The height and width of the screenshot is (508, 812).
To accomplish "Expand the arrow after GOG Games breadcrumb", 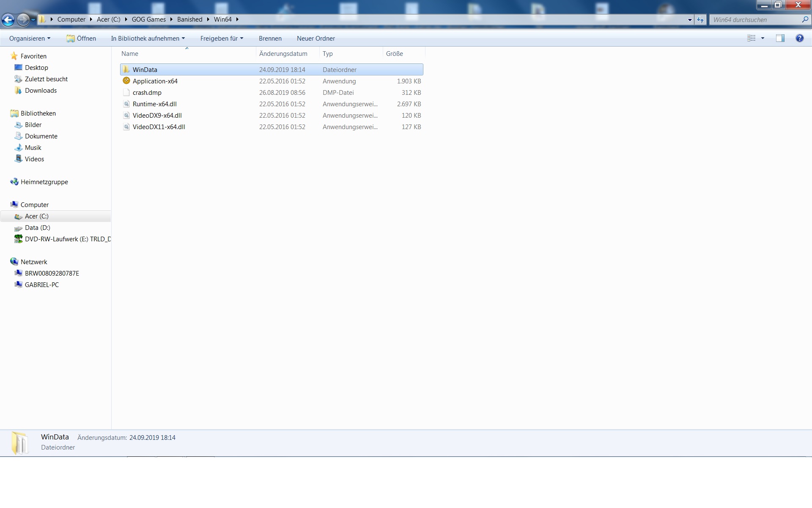I will pyautogui.click(x=171, y=19).
